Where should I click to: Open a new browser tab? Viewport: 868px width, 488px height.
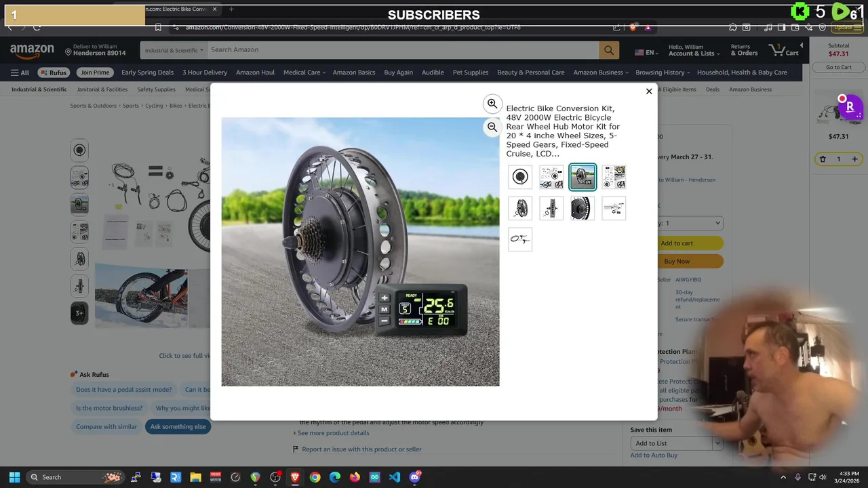(x=231, y=9)
